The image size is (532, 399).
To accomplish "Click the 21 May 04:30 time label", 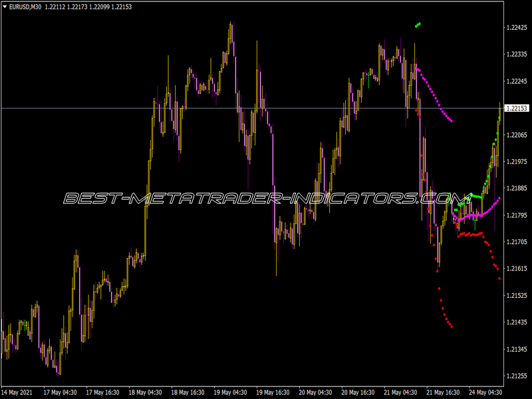I will 400,392.
